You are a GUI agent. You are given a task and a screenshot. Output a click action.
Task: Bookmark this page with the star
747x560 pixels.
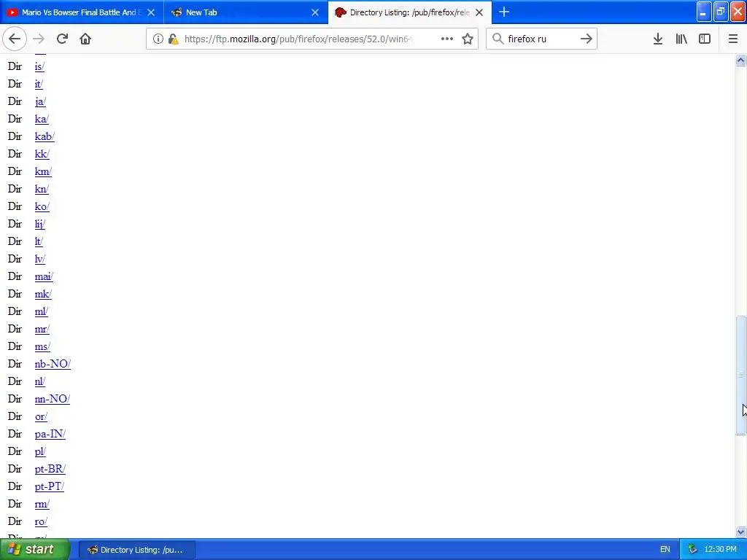pyautogui.click(x=468, y=39)
